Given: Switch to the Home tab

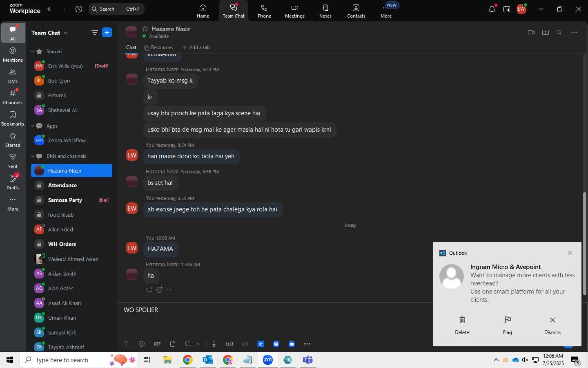Looking at the screenshot, I should pos(203,11).
